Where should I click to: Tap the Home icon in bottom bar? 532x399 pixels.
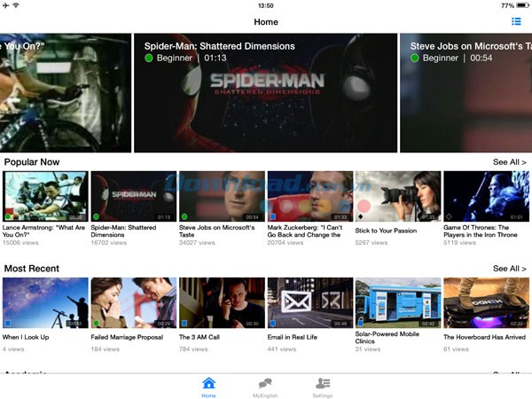click(208, 384)
